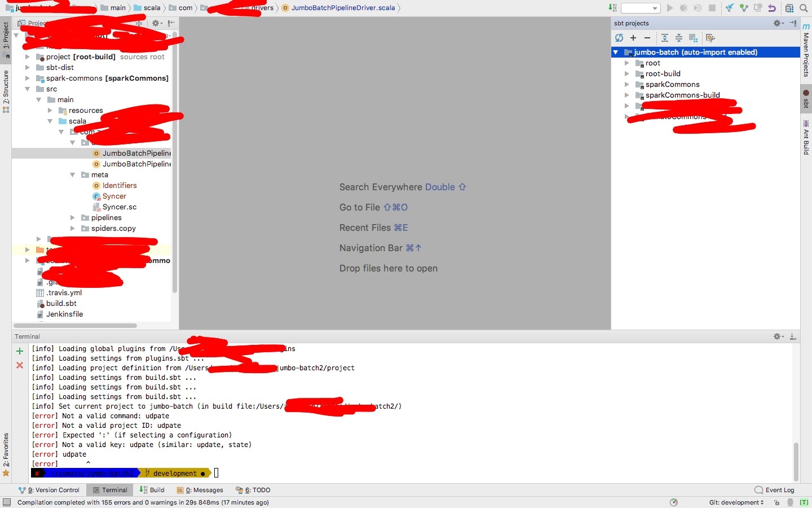Viewport: 812px width, 508px height.
Task: Open the 6: TODO tab
Action: (x=253, y=490)
